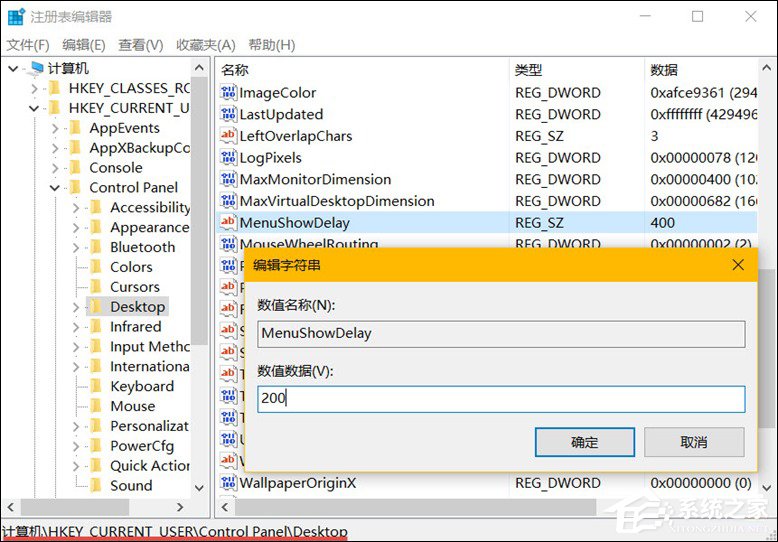Viewport: 778px width, 542px height.
Task: Expand the AppEvents tree node
Action: pyautogui.click(x=55, y=128)
